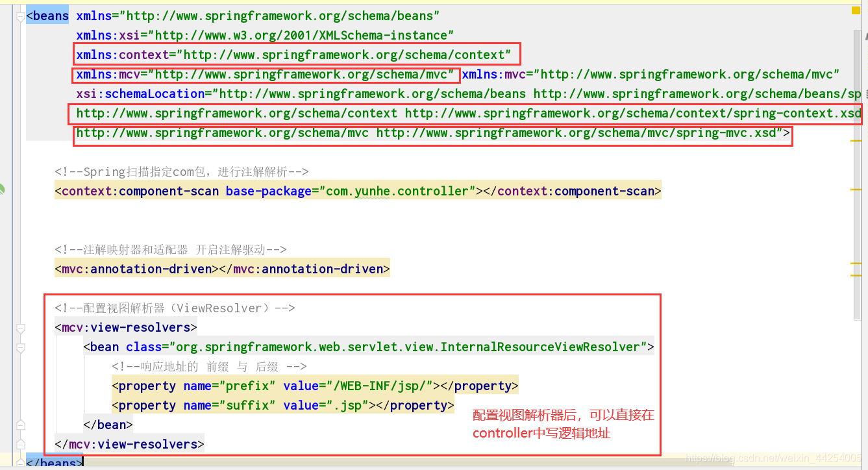Click the closing </beans> tag
Viewport: 868px width, 470px height.
point(55,463)
